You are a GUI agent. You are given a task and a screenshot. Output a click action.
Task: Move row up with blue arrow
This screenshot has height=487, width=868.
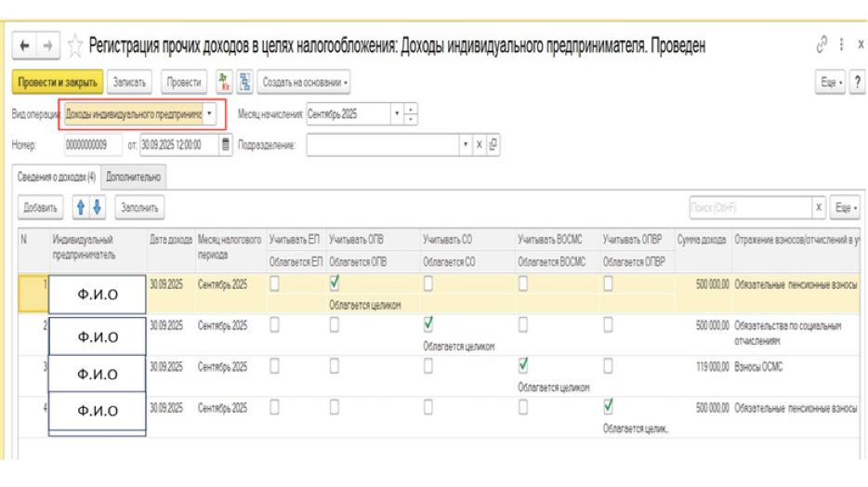click(82, 207)
